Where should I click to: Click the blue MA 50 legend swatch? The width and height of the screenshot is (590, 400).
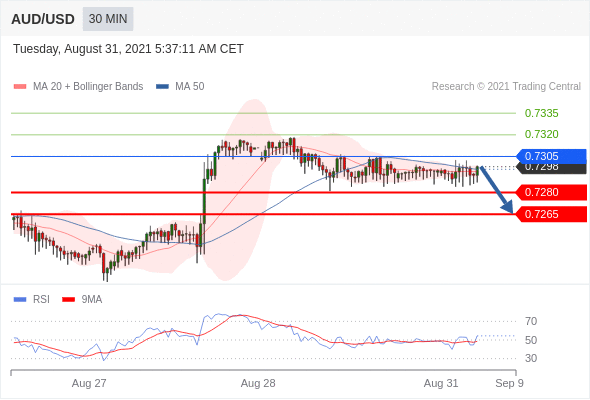[162, 87]
